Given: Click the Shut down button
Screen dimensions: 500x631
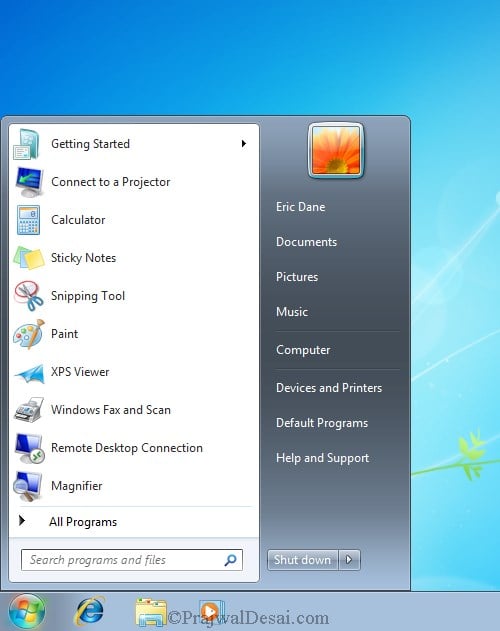Looking at the screenshot, I should (303, 560).
